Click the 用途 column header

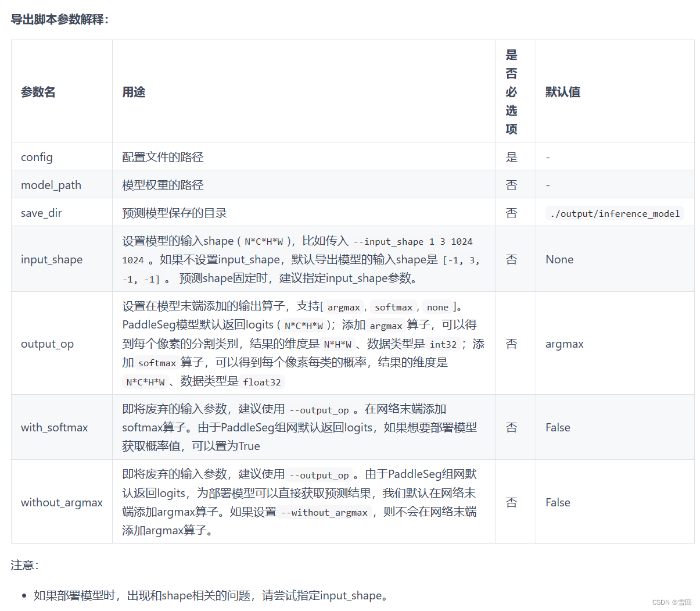point(134,92)
